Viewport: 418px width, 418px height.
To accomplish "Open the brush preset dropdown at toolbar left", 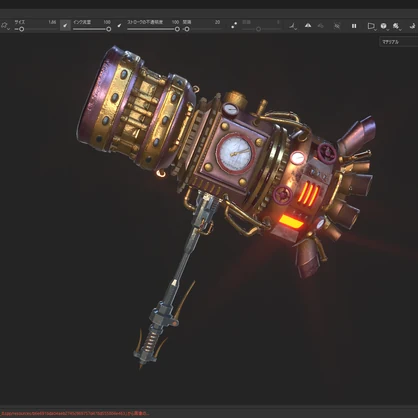I will coord(5,26).
